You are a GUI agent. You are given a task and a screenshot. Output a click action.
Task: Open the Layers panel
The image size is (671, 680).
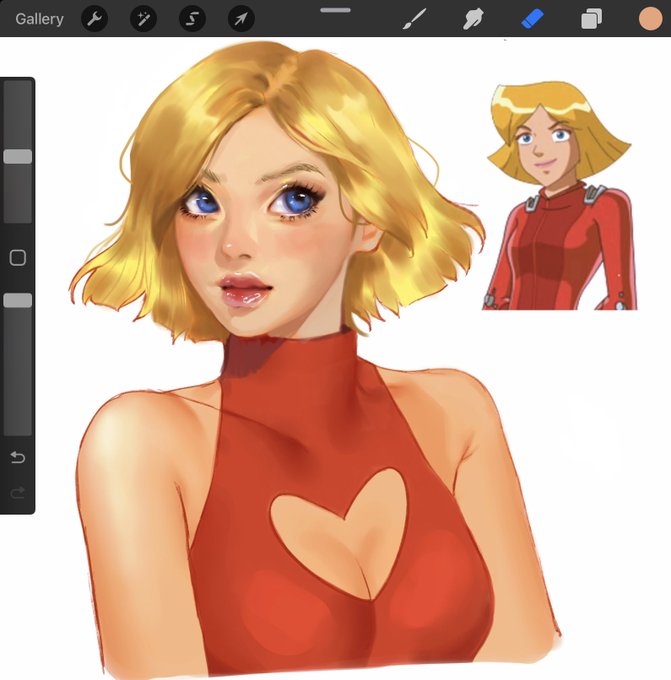tap(592, 19)
